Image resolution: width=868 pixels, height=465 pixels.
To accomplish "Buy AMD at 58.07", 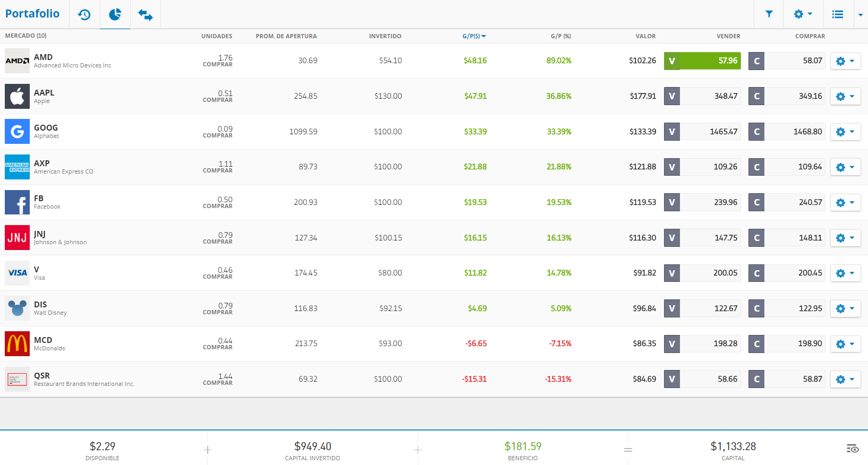I will [x=787, y=61].
